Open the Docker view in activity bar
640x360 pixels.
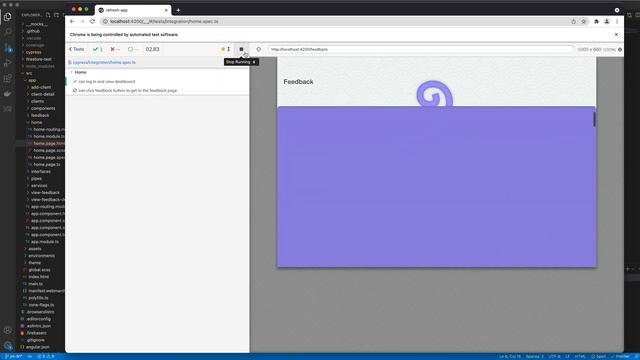coord(8,93)
